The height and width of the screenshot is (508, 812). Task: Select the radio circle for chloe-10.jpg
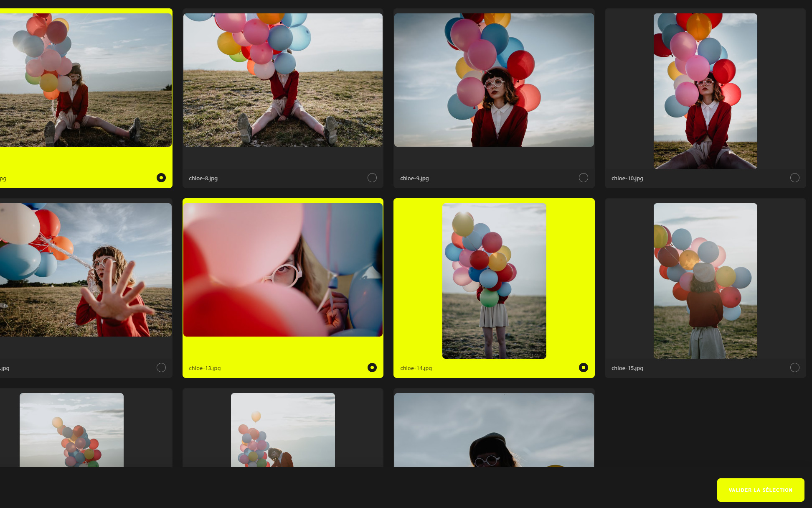point(794,178)
